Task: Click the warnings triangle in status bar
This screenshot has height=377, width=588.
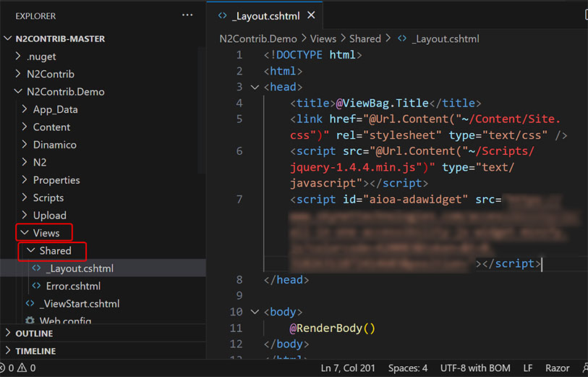Action: [x=22, y=368]
